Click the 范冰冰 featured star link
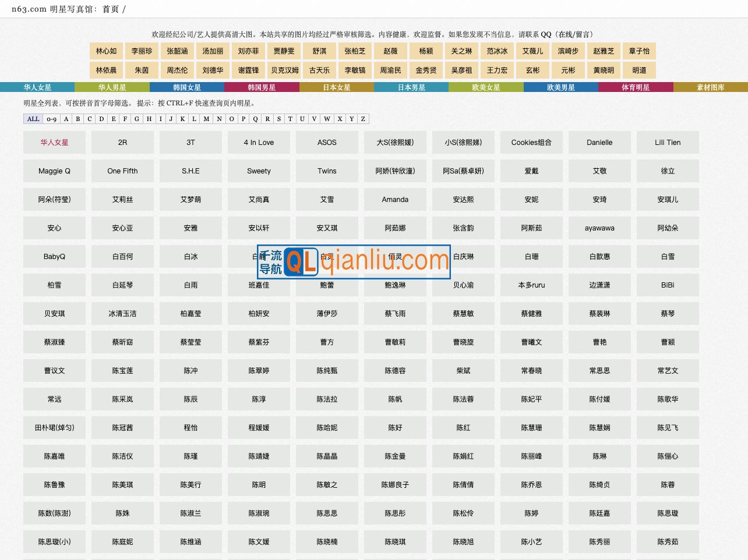 coord(498,51)
